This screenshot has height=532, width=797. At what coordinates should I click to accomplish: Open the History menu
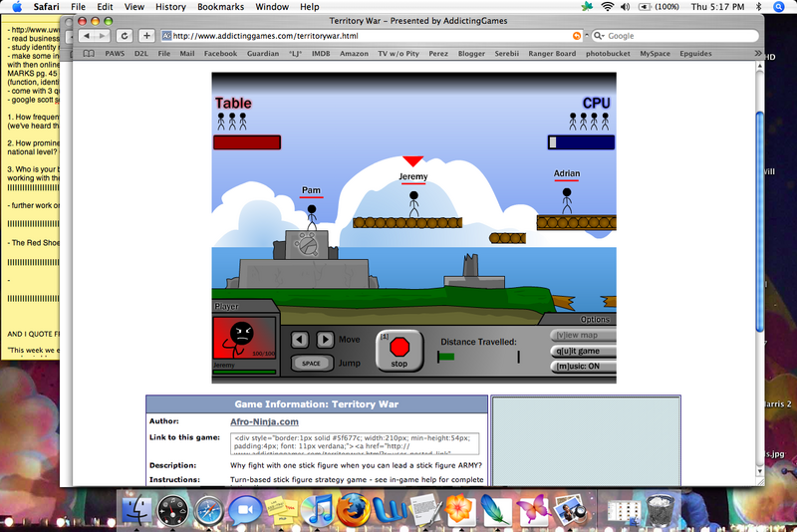(x=170, y=7)
